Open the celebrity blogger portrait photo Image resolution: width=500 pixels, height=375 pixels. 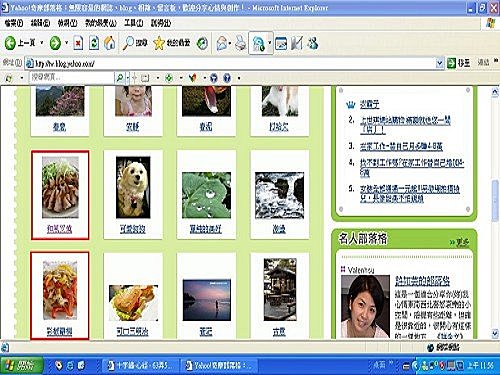pos(365,307)
